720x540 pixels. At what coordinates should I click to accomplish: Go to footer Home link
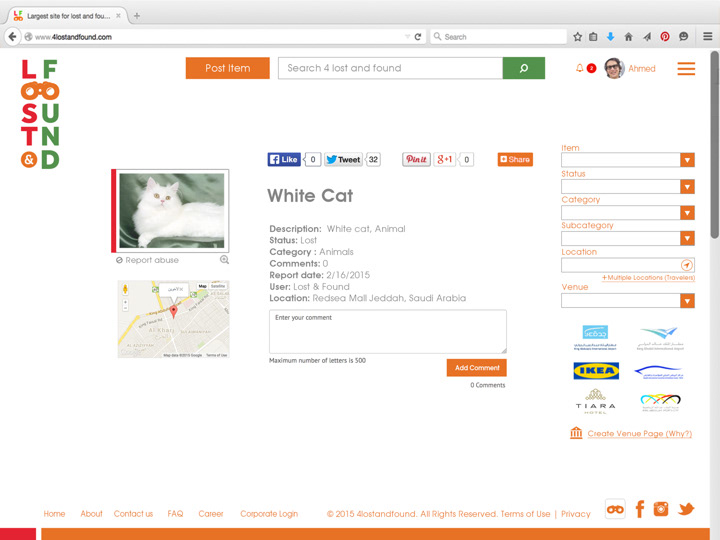tap(54, 514)
